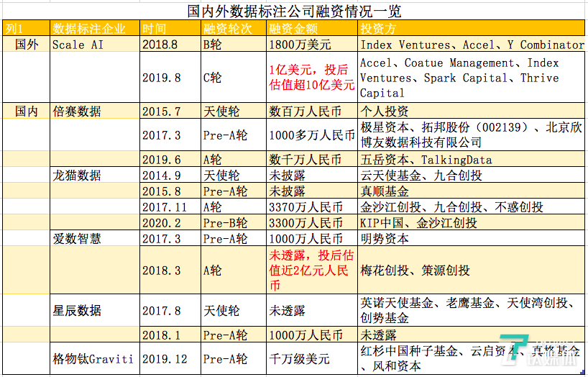The height and width of the screenshot is (377, 588).
Task: Select the cell 金沙江创投、九合创投、不惑创投
Action: click(x=472, y=206)
